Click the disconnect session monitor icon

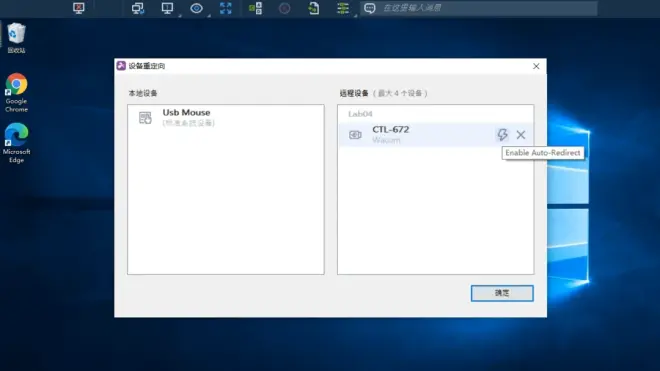(79, 8)
